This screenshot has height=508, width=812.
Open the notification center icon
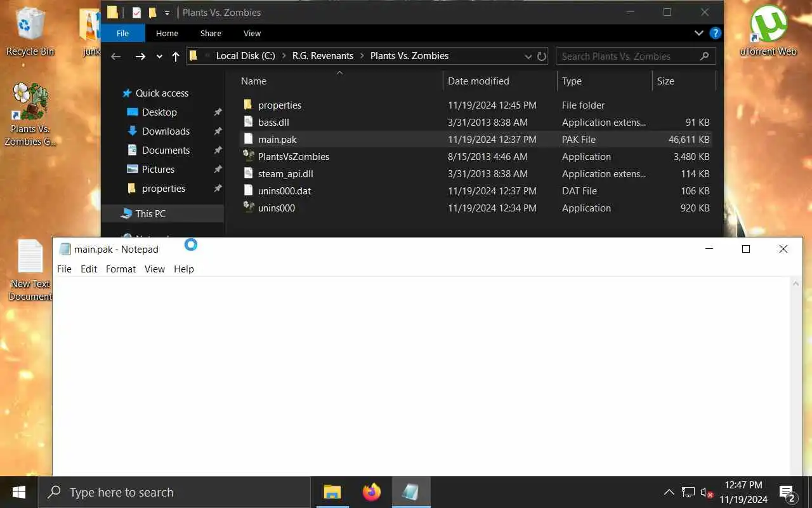click(x=787, y=493)
